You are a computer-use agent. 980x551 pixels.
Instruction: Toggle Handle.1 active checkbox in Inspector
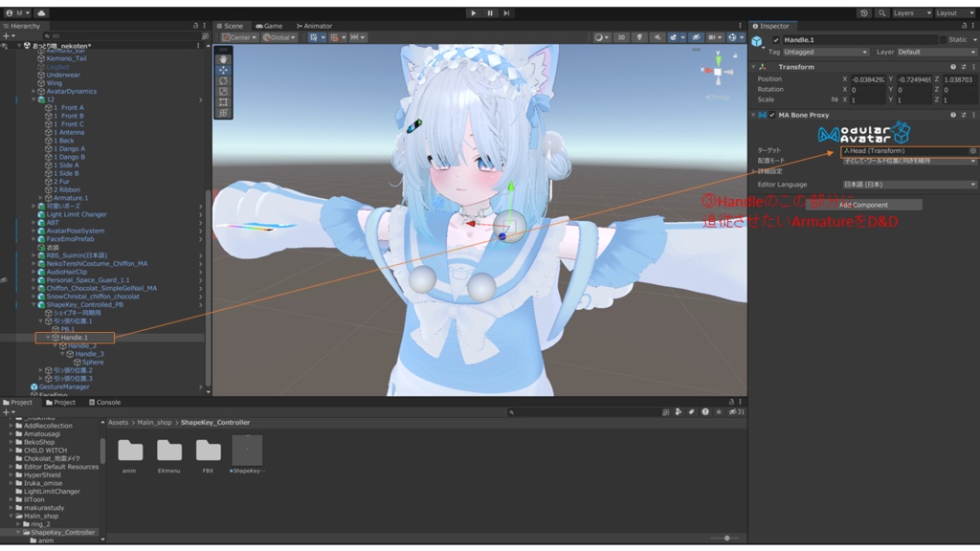click(x=776, y=40)
